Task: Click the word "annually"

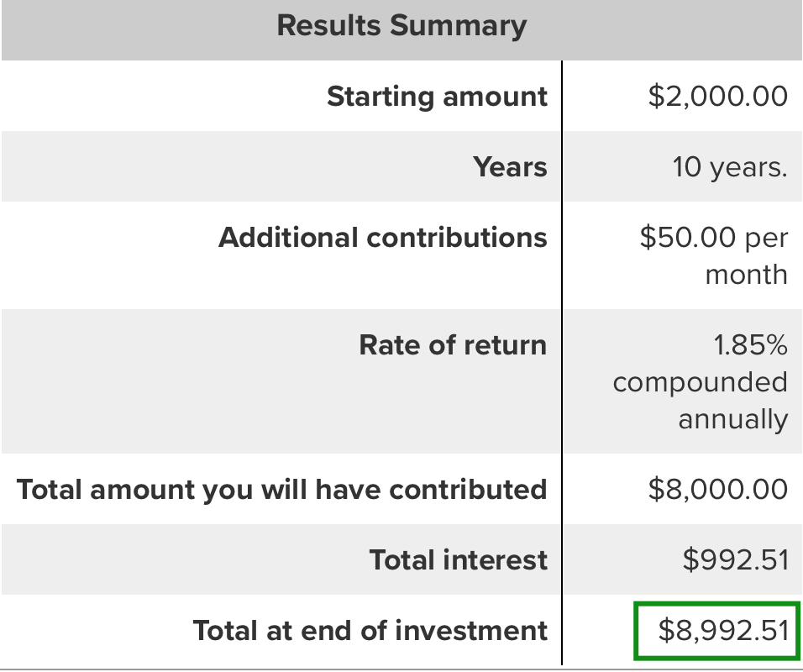Action: coord(732,419)
